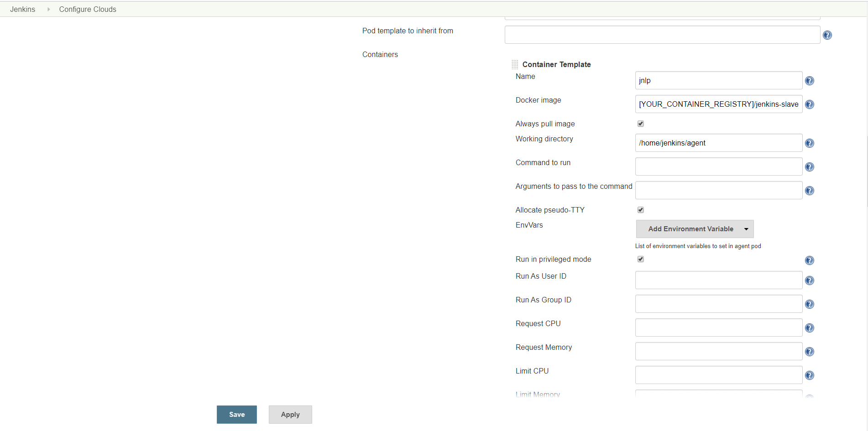The image size is (868, 431).
Task: Select the Containers section label
Action: (x=380, y=54)
